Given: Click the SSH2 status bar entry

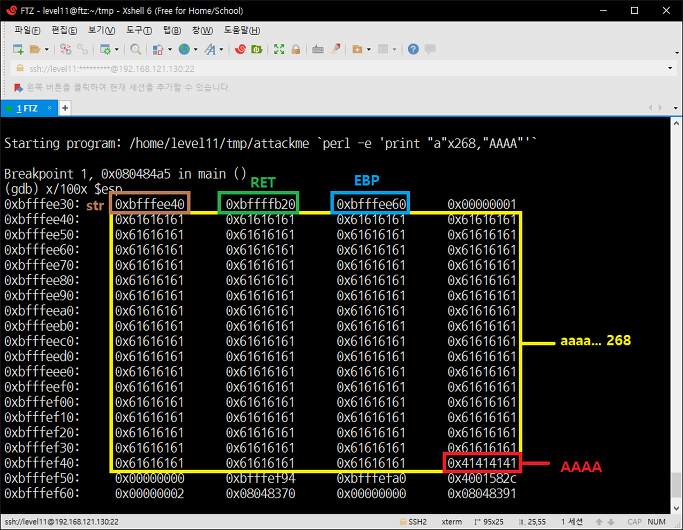Looking at the screenshot, I should pyautogui.click(x=413, y=522).
